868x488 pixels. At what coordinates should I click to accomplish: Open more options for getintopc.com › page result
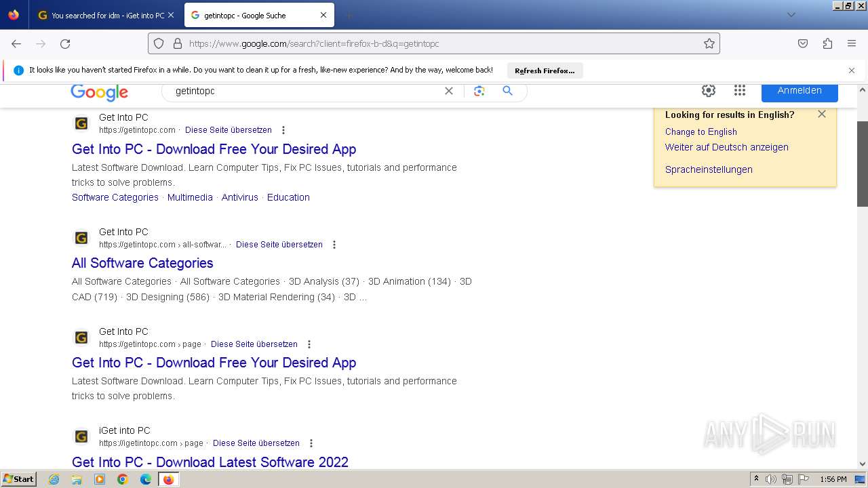(309, 344)
